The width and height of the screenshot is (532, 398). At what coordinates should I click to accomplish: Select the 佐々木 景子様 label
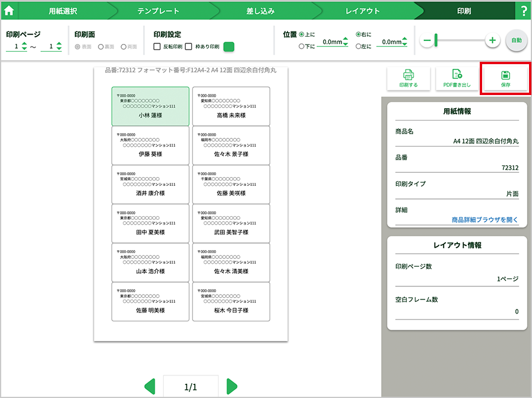tap(231, 146)
